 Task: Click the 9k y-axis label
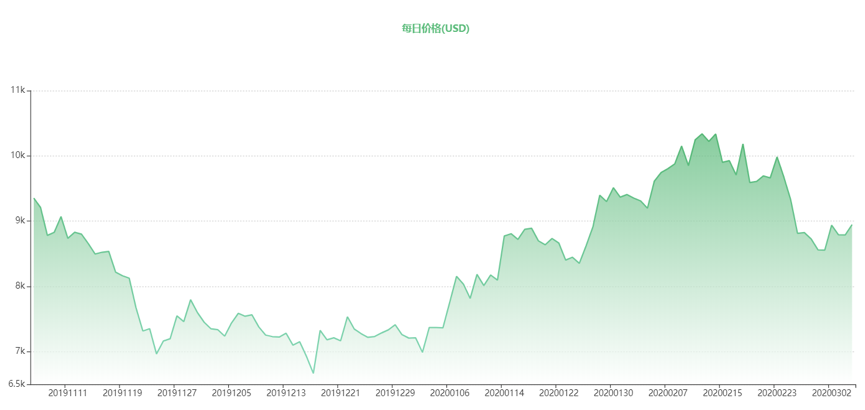tap(20, 221)
